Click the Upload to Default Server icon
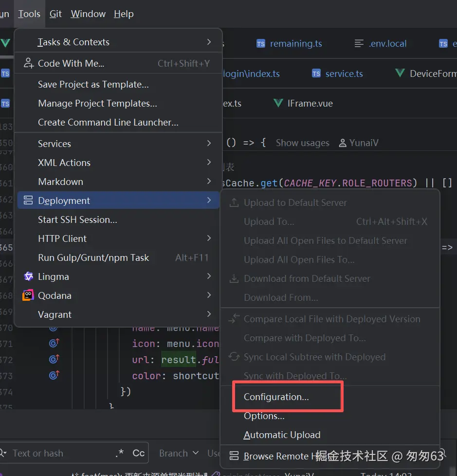This screenshot has height=476, width=457. (234, 202)
